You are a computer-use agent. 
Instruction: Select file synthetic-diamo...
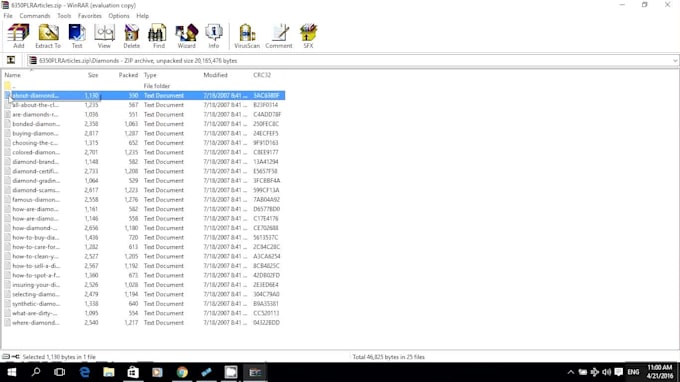point(144,304)
